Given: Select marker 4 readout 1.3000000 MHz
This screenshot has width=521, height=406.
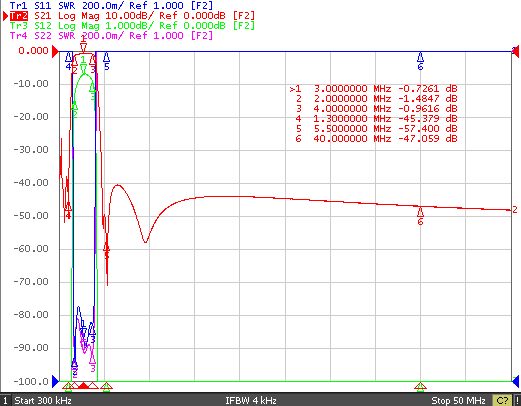Looking at the screenshot, I should pyautogui.click(x=376, y=118).
